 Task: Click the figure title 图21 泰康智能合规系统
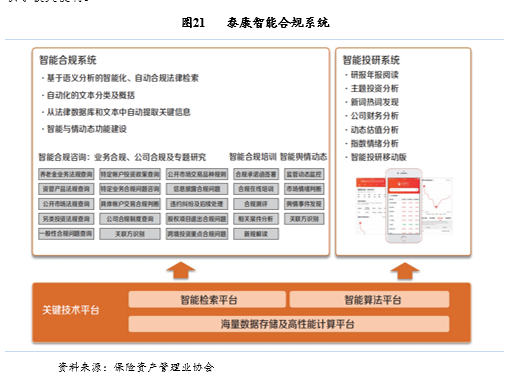(256, 23)
